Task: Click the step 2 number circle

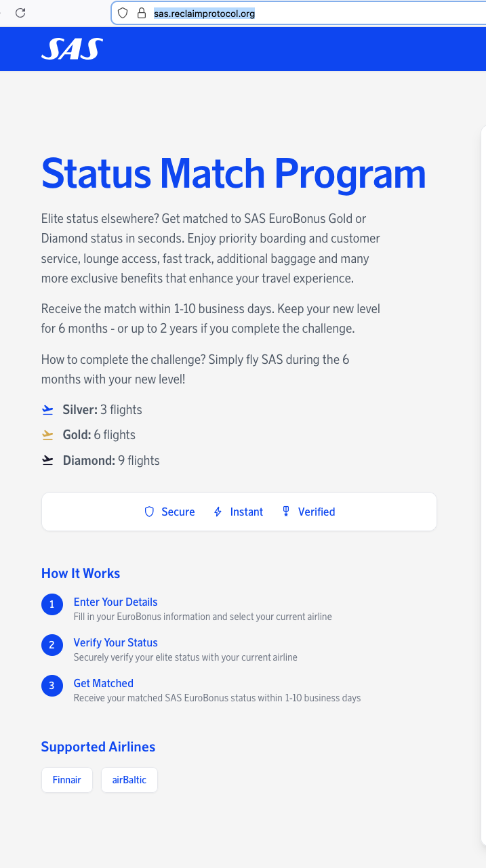Action: point(52,645)
